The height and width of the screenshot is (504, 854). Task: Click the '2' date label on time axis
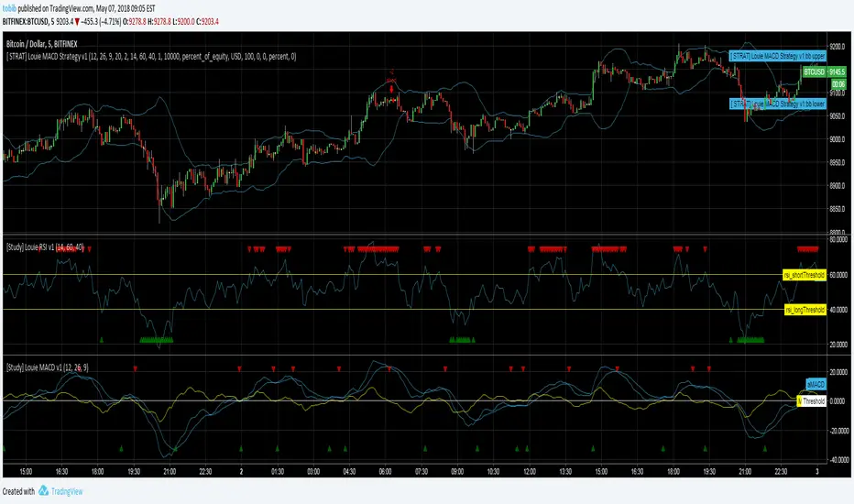tap(241, 472)
